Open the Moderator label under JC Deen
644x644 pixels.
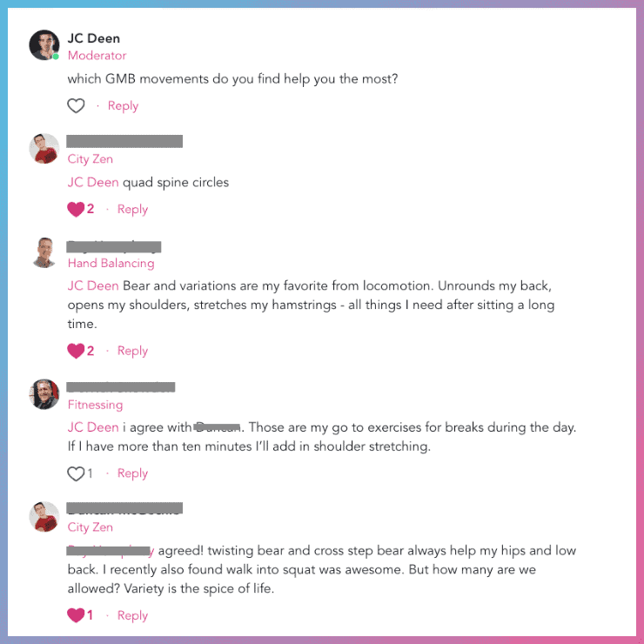(x=97, y=56)
